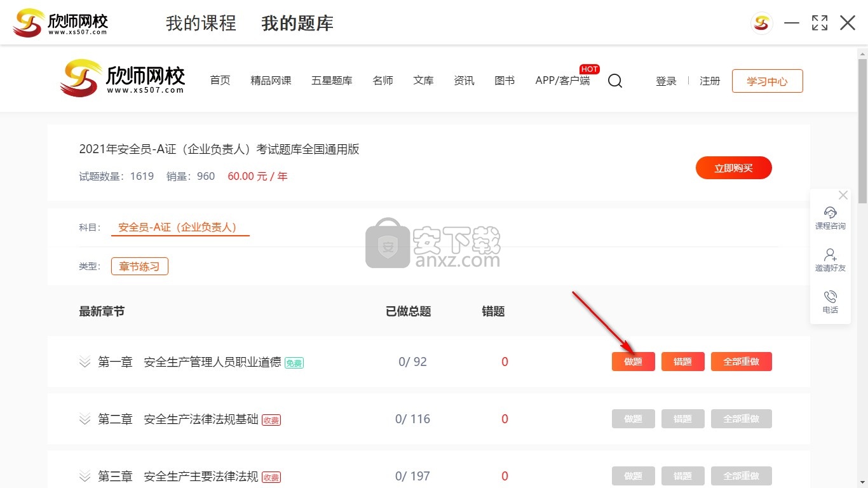This screenshot has height=488, width=868.
Task: Click the 错题 column header
Action: coord(493,311)
